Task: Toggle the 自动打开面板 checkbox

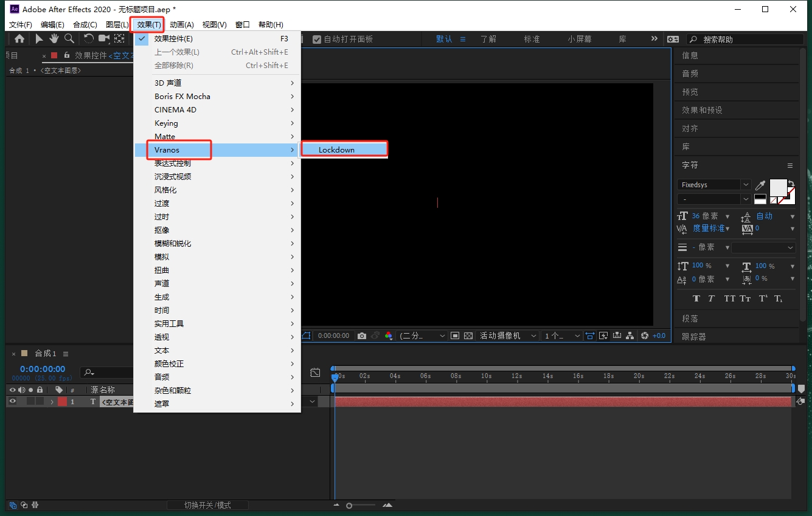Action: [x=316, y=40]
